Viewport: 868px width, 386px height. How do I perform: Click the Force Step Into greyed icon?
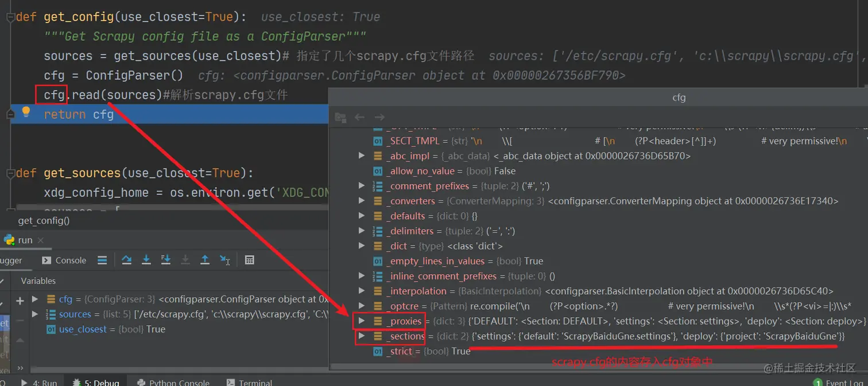(x=185, y=260)
